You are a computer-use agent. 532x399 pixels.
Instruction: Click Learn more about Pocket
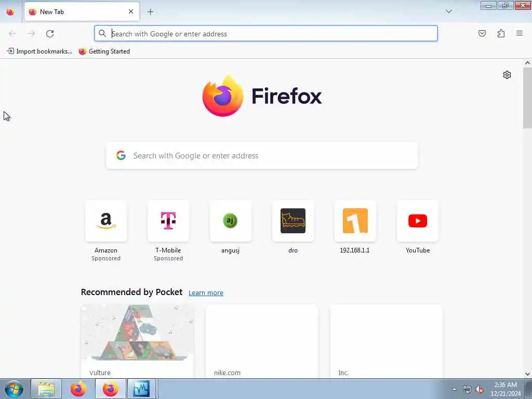click(x=206, y=293)
